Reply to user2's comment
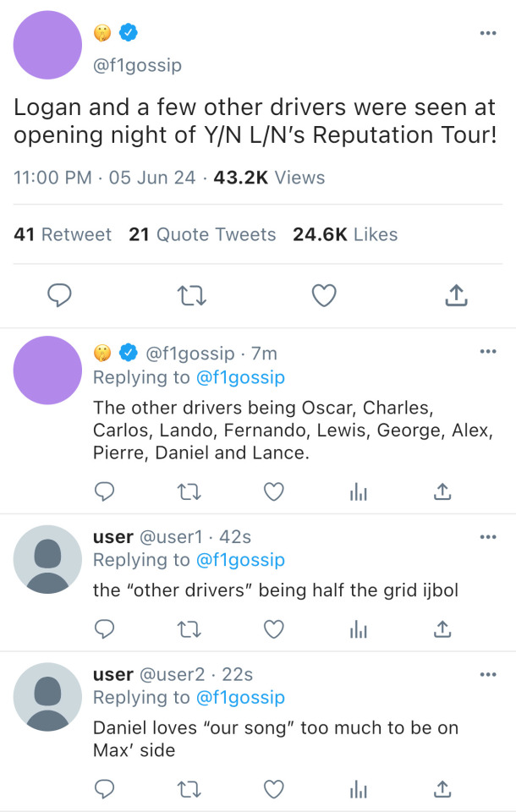This screenshot has width=516, height=812. pos(104,789)
